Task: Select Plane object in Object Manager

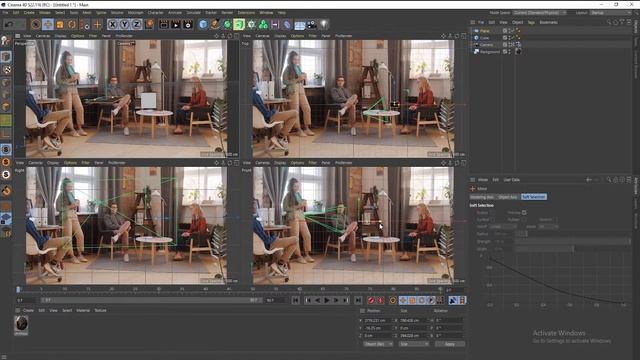Action: [x=484, y=31]
